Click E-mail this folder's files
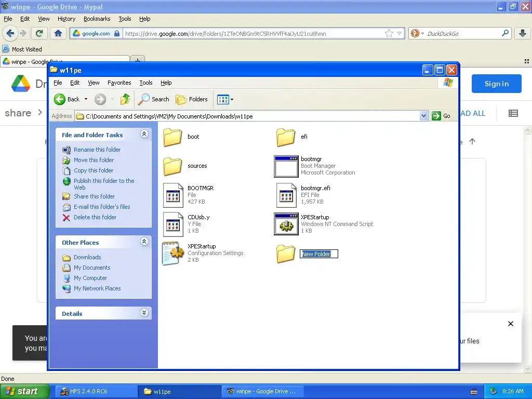The height and width of the screenshot is (399, 532). (102, 207)
